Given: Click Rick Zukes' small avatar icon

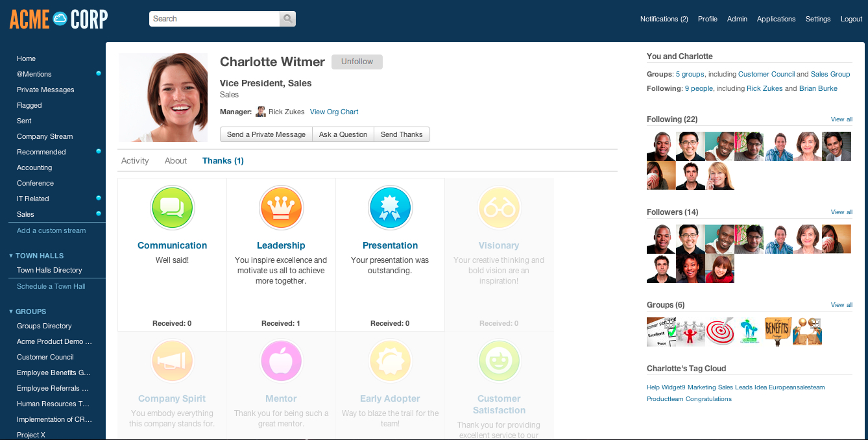Looking at the screenshot, I should [x=261, y=112].
